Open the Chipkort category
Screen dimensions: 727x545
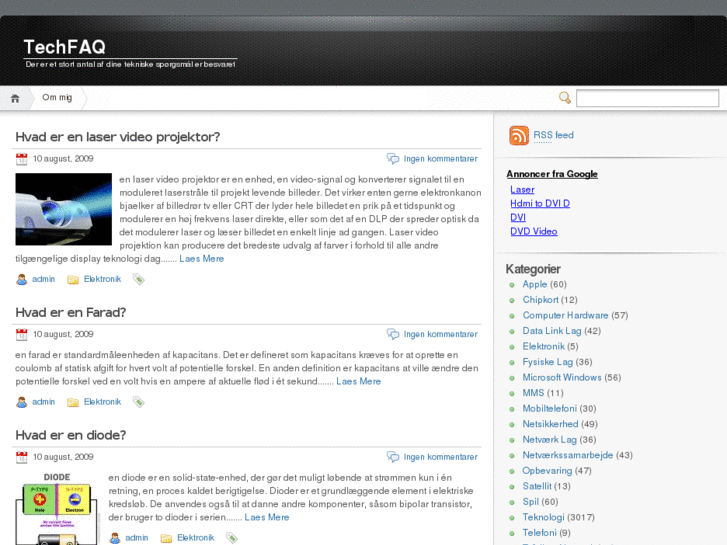541,300
